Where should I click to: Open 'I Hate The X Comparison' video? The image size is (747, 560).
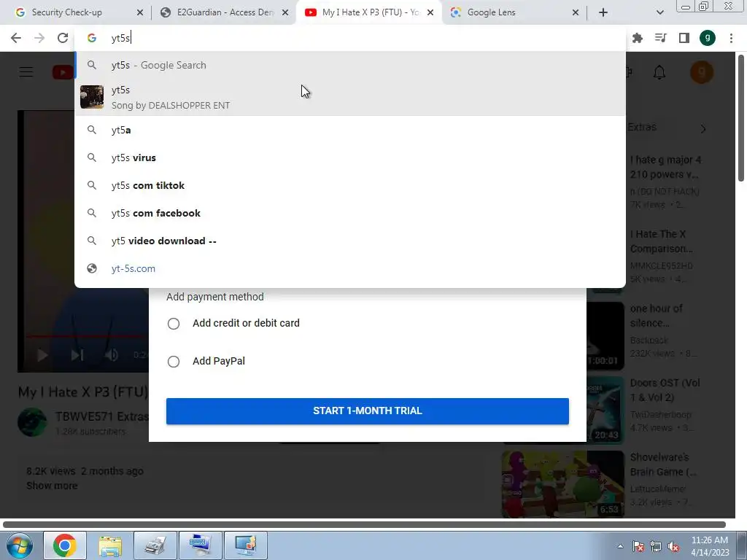click(661, 241)
